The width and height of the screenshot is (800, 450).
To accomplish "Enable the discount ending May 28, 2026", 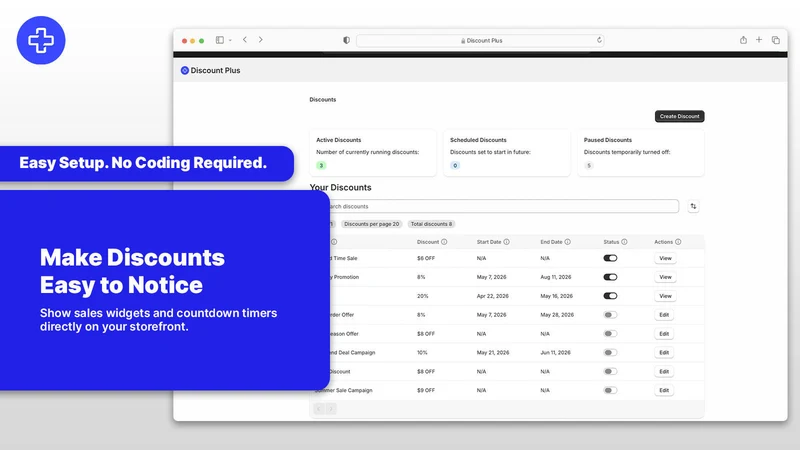I will pos(610,315).
